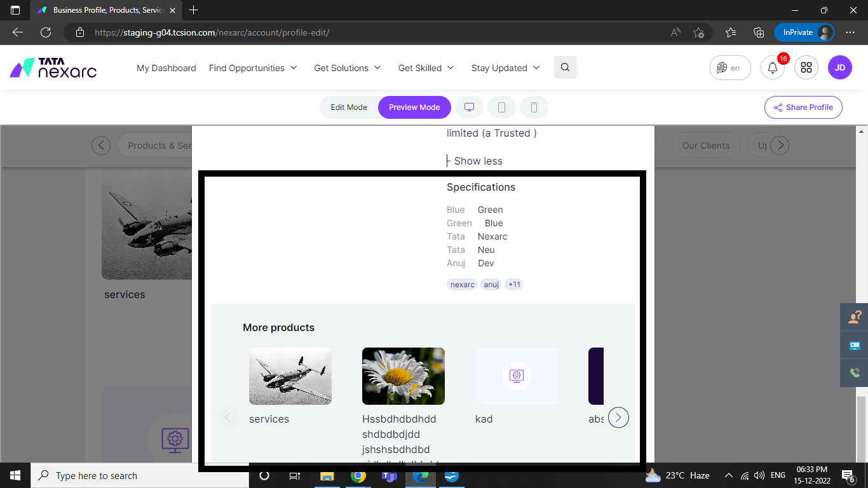Expand the Find Opportunities dropdown

253,67
